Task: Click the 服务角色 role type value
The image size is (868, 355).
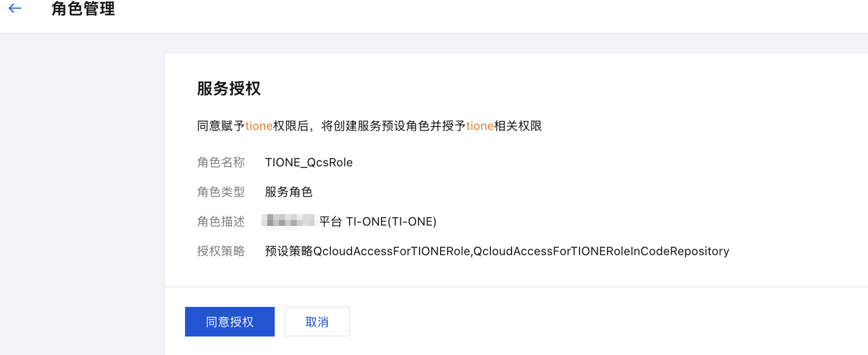Action: 289,192
